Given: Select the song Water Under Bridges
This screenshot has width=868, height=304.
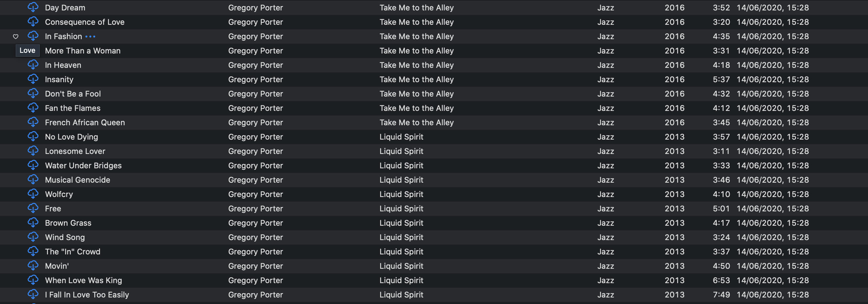Looking at the screenshot, I should [x=83, y=165].
